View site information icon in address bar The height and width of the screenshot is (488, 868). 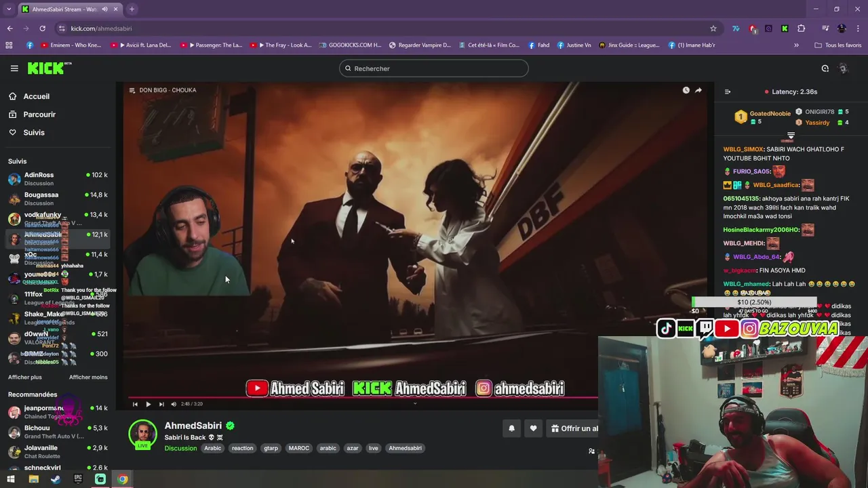62,28
